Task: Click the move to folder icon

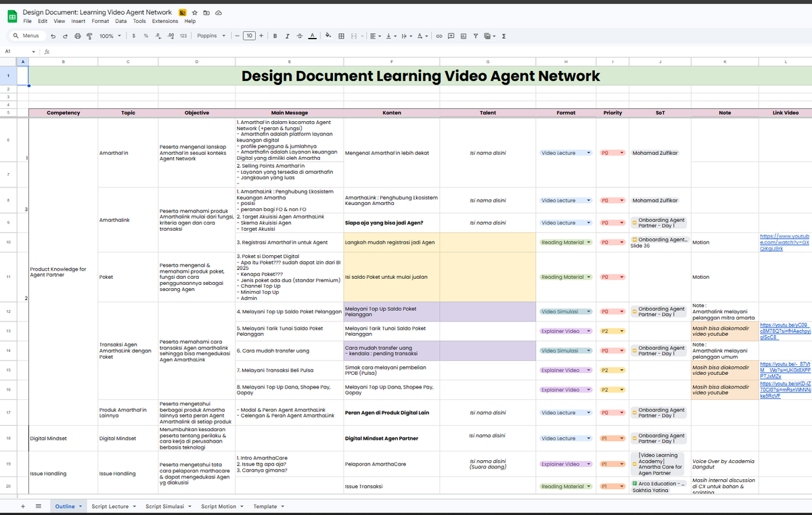Action: 206,13
